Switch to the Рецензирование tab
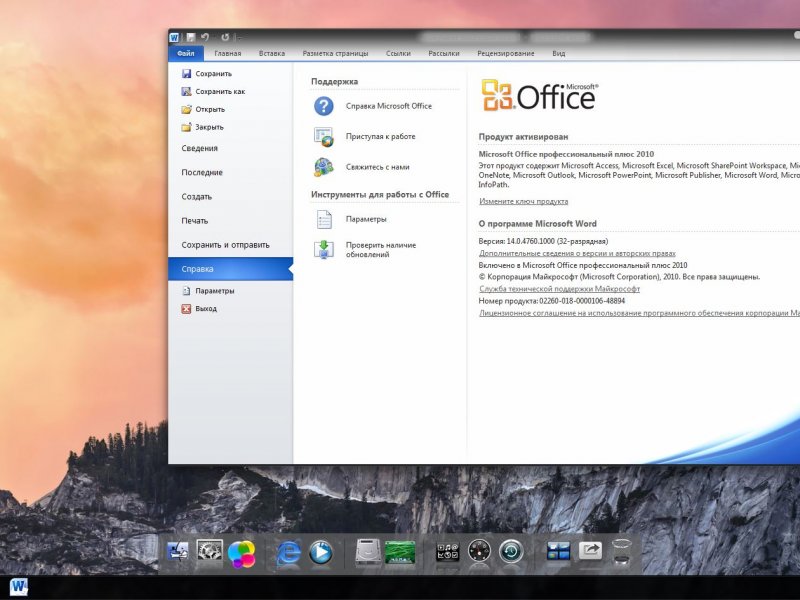The height and width of the screenshot is (600, 800). coord(506,53)
